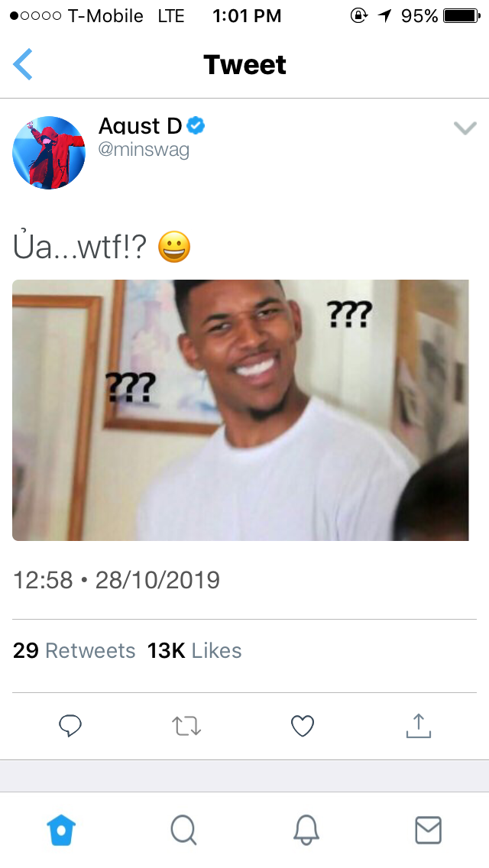The height and width of the screenshot is (868, 489).
Task: Like the tweet with the heart icon
Action: click(x=303, y=727)
